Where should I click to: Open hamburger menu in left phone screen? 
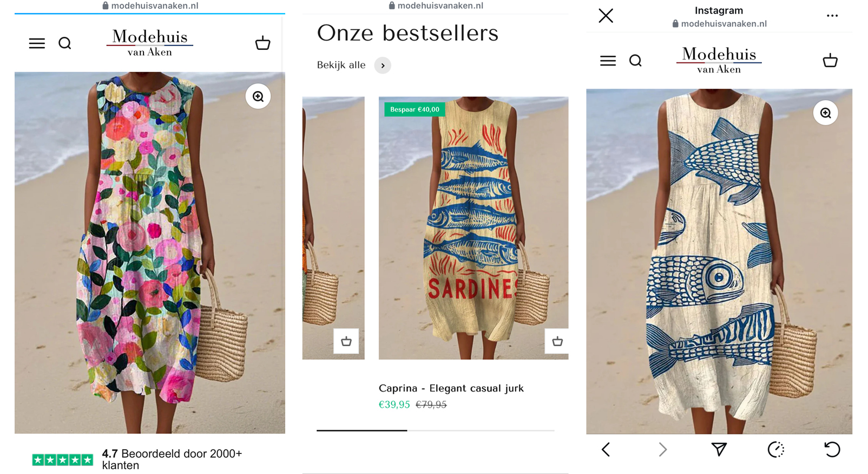37,43
